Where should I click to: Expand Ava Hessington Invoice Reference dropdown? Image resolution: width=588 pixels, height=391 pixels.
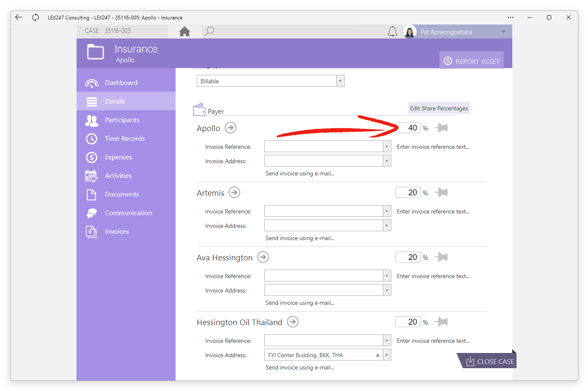(x=387, y=276)
